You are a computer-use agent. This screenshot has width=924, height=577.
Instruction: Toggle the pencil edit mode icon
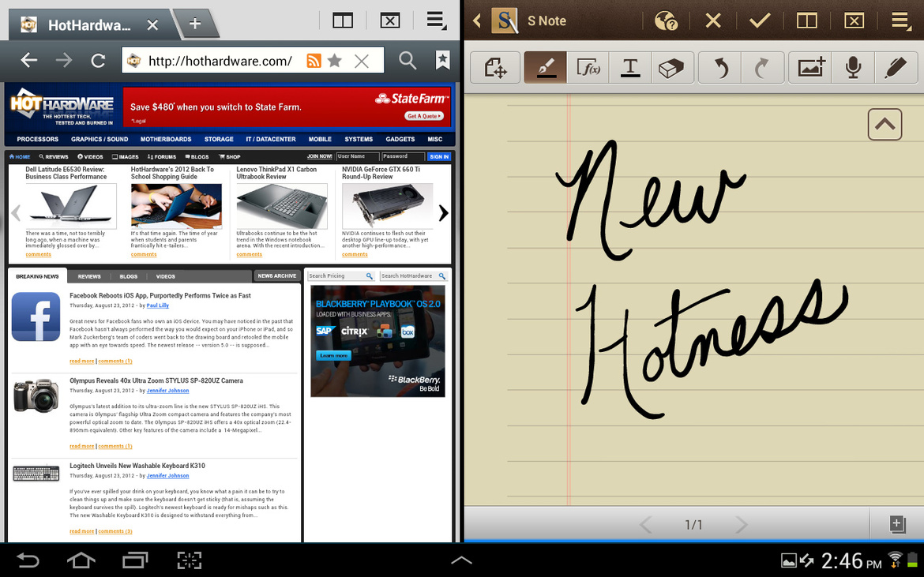(896, 68)
